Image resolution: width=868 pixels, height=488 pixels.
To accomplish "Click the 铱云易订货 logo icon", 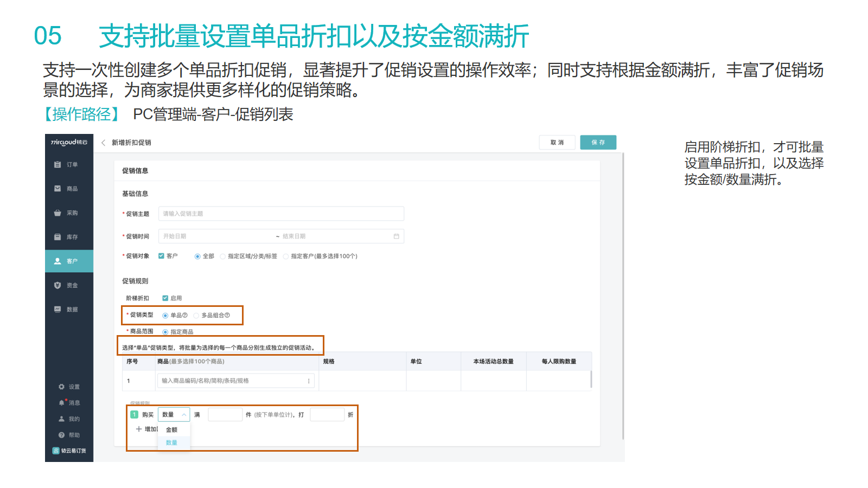I will pos(55,451).
